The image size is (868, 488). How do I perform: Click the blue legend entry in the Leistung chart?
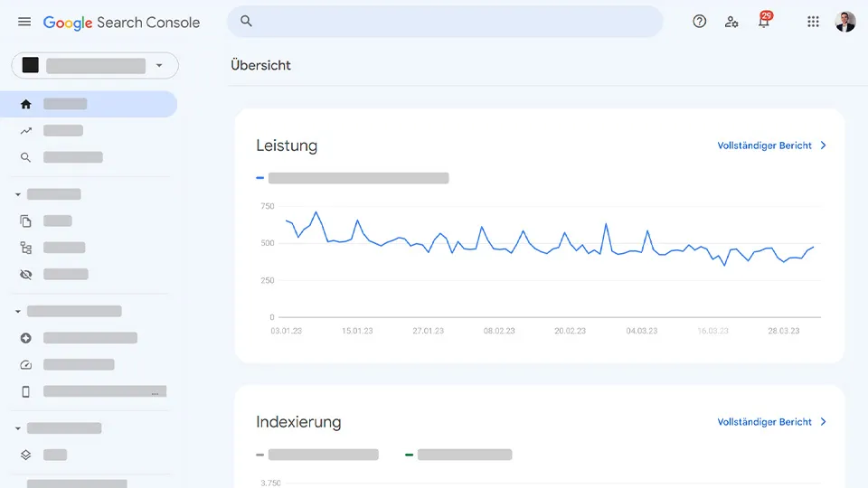click(x=353, y=178)
